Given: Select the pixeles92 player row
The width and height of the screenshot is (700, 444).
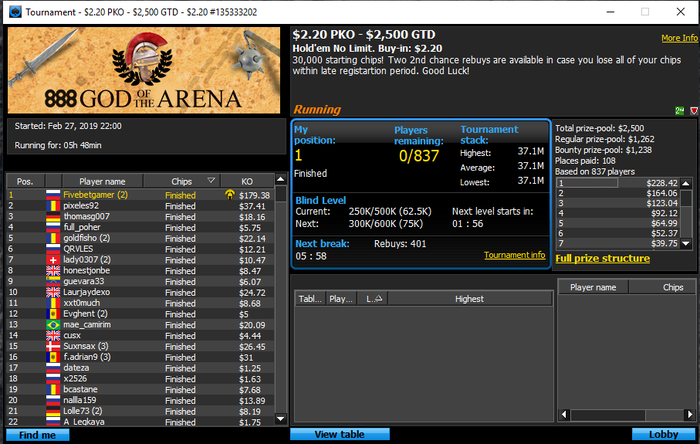Looking at the screenshot, I should [140, 206].
